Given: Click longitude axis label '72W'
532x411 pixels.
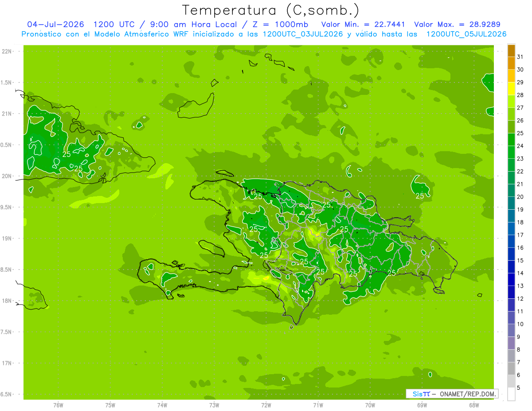Looking at the screenshot, I should pos(266,405).
